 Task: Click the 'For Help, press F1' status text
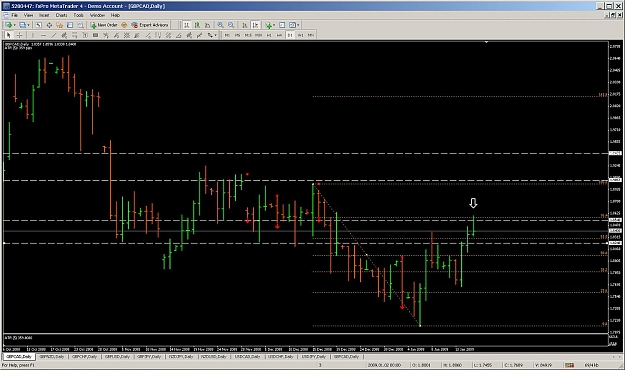tap(19, 365)
